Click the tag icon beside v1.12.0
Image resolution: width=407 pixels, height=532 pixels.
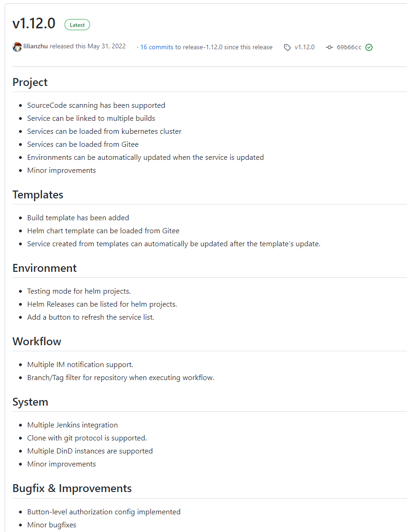[287, 47]
